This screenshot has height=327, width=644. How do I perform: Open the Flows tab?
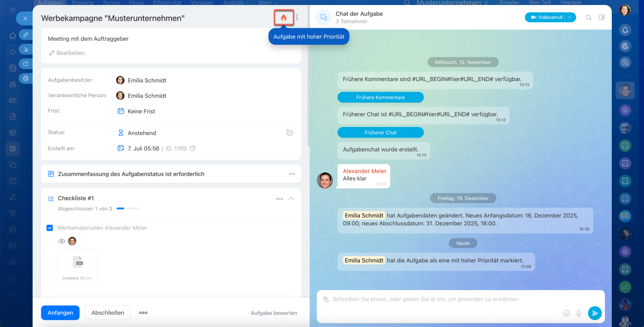(136, 3)
